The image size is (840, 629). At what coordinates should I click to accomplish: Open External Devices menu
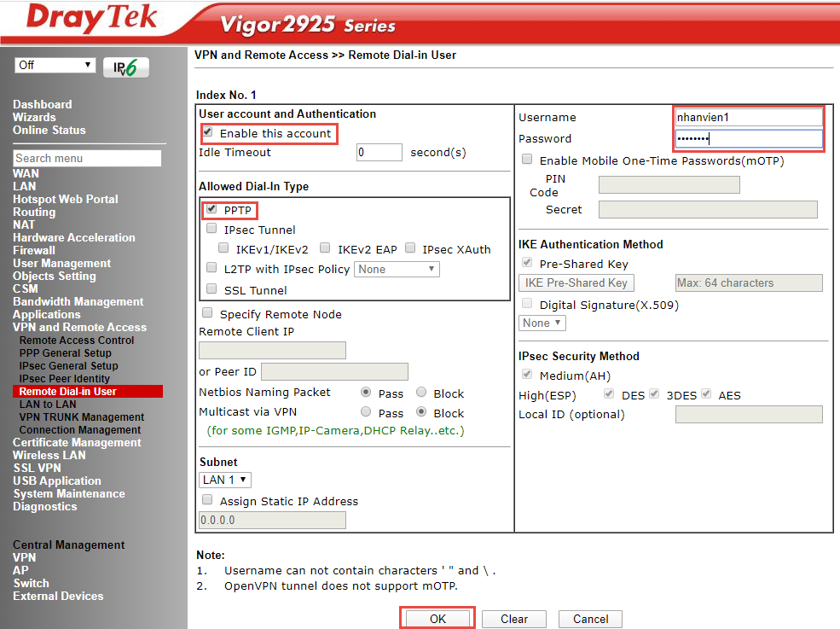pos(58,597)
